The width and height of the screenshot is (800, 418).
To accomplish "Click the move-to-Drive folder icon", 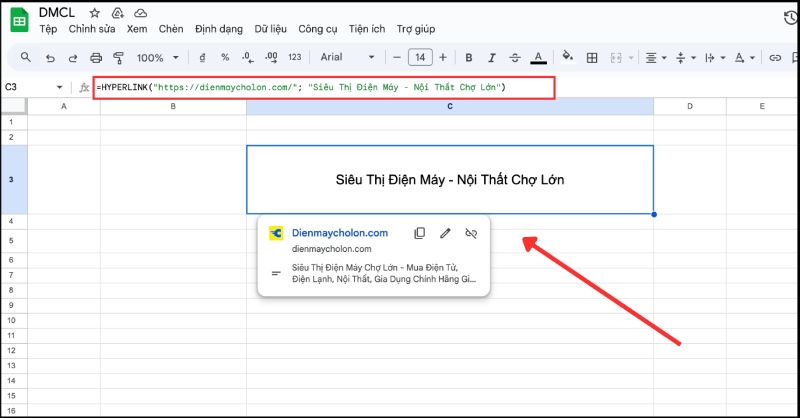I will tap(117, 13).
